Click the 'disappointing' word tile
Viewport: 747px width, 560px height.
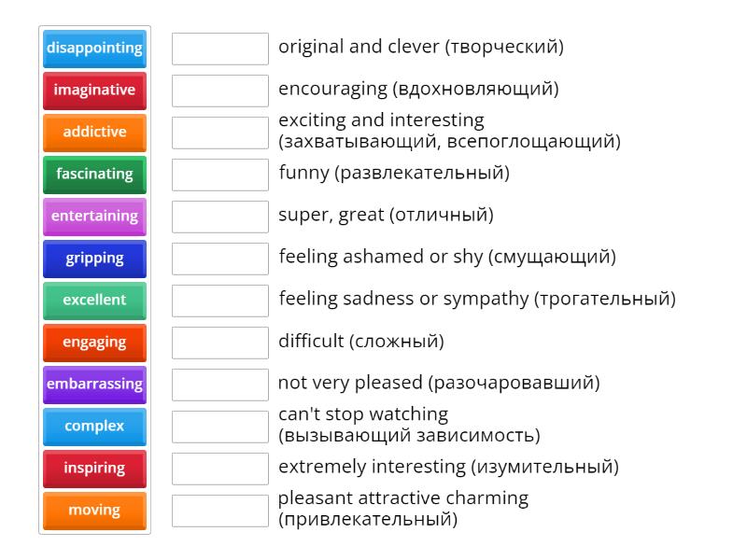pyautogui.click(x=94, y=49)
